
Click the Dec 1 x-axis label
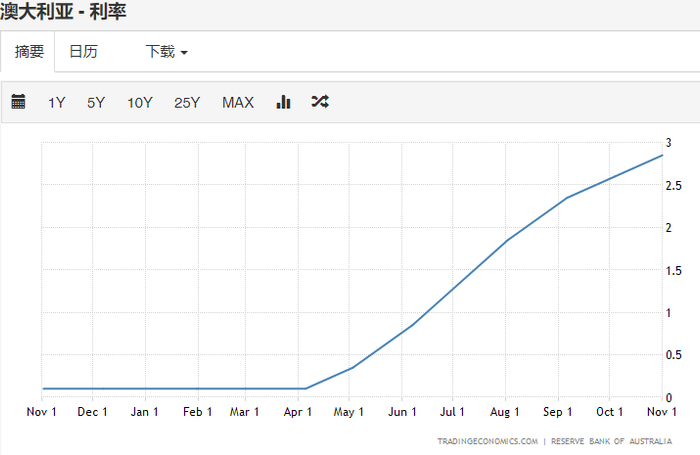click(92, 412)
